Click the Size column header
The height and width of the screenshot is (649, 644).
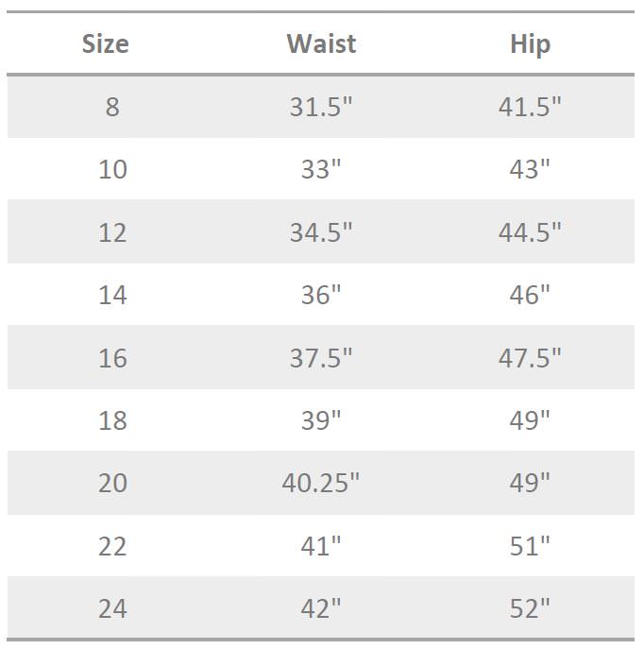click(105, 43)
